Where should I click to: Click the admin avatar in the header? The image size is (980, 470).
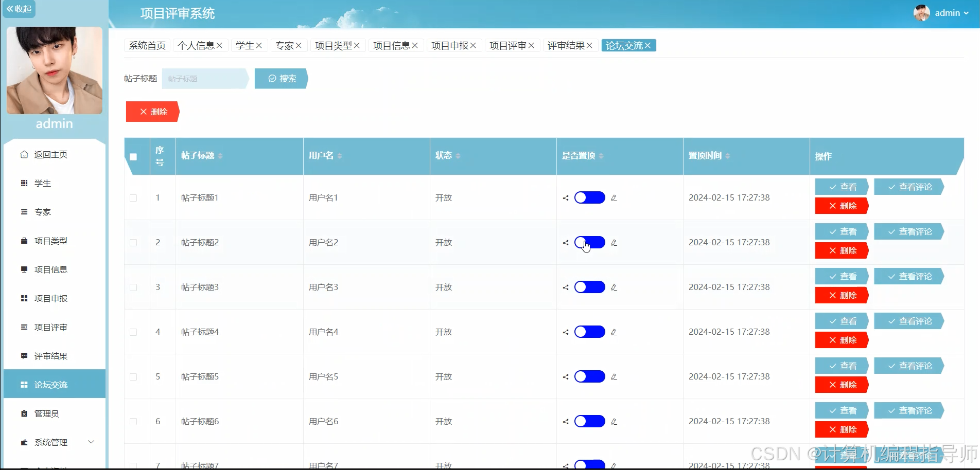(921, 13)
